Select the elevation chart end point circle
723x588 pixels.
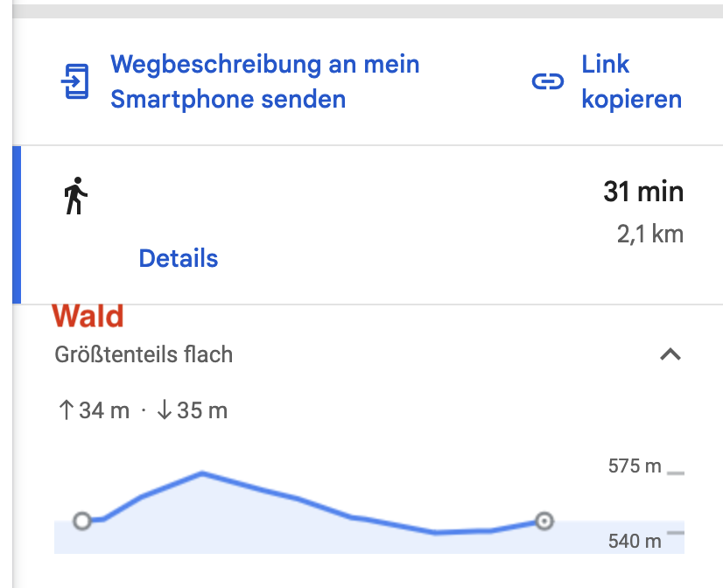[544, 521]
